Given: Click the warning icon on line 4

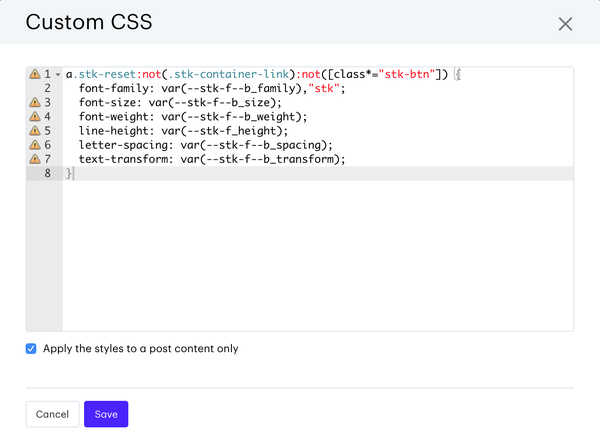Looking at the screenshot, I should pyautogui.click(x=35, y=116).
